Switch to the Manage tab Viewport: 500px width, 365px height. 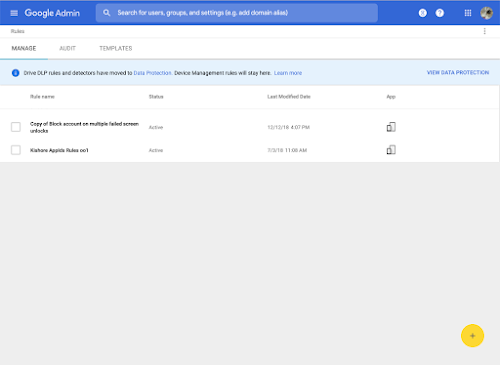(24, 48)
